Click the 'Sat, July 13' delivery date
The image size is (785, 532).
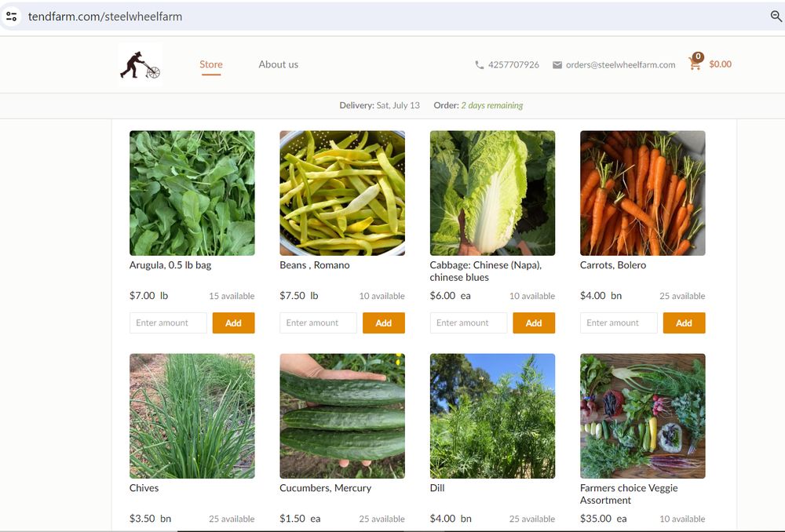[398, 106]
